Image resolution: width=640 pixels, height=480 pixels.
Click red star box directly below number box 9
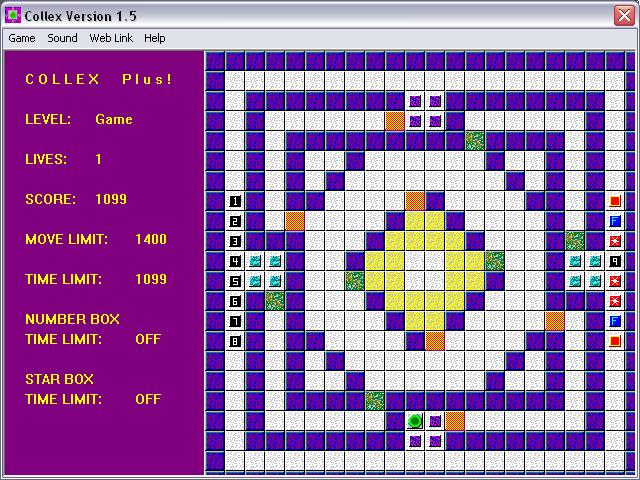click(x=615, y=281)
